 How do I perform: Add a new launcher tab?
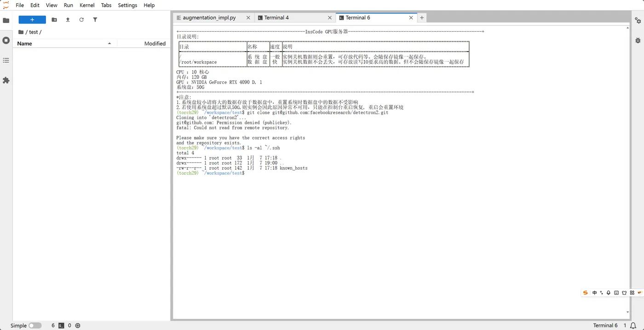422,18
